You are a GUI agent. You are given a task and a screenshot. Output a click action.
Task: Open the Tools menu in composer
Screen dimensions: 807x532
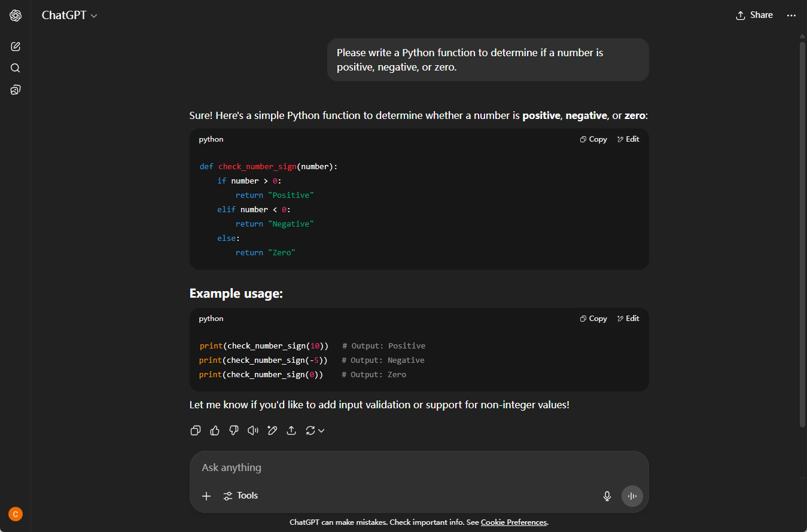coord(240,496)
